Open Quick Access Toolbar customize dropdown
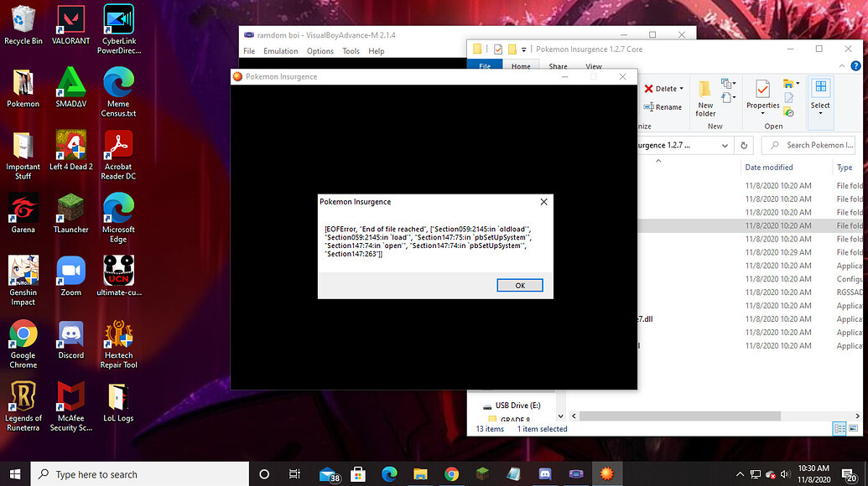Screen dimensions: 868x486 click(x=523, y=49)
